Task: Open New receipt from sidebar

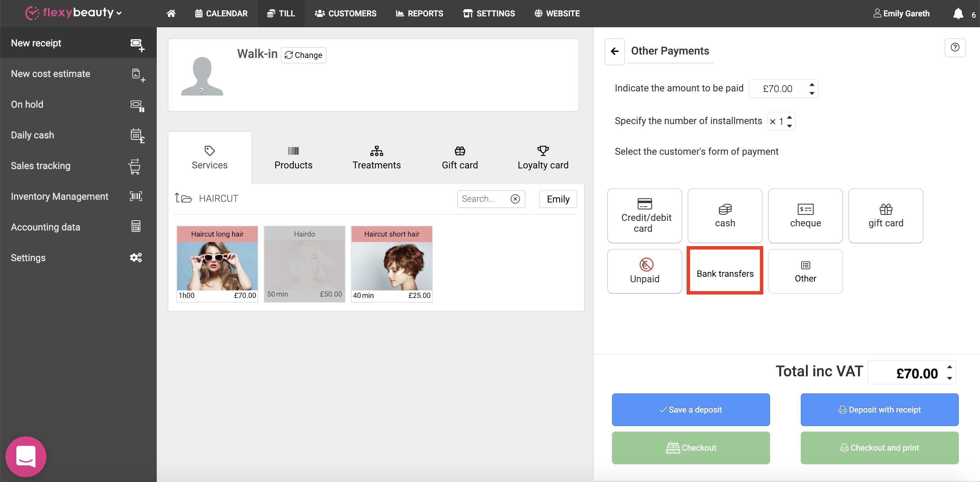Action: [78, 43]
